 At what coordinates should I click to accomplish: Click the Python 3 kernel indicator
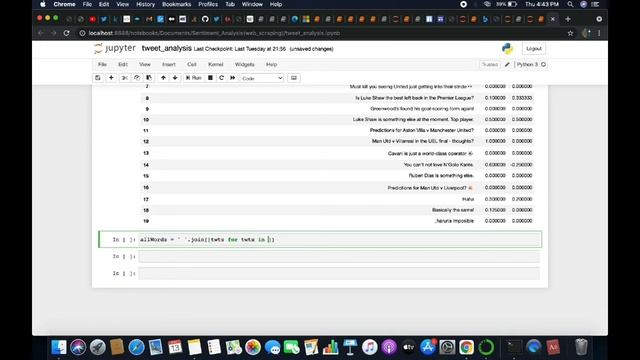(x=531, y=64)
